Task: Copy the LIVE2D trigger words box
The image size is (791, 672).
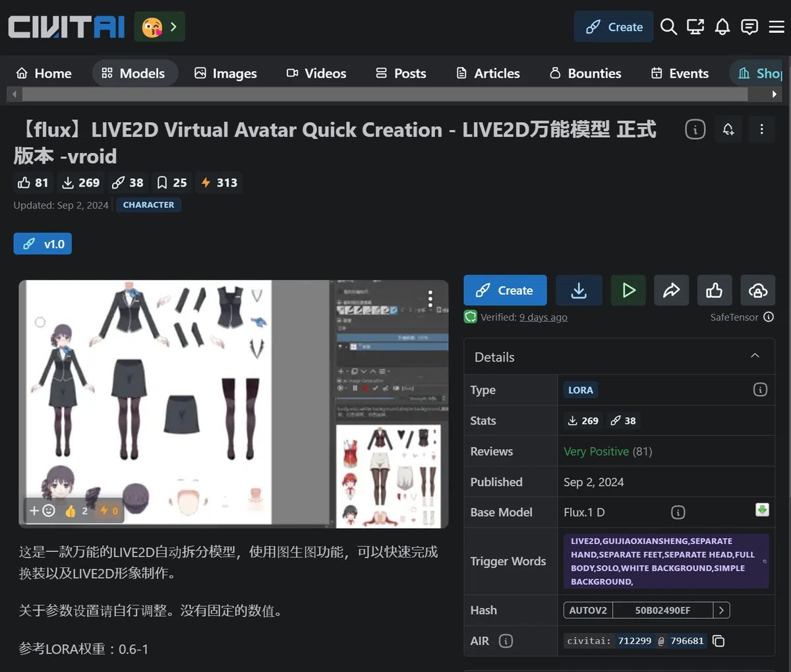Action: coord(666,561)
